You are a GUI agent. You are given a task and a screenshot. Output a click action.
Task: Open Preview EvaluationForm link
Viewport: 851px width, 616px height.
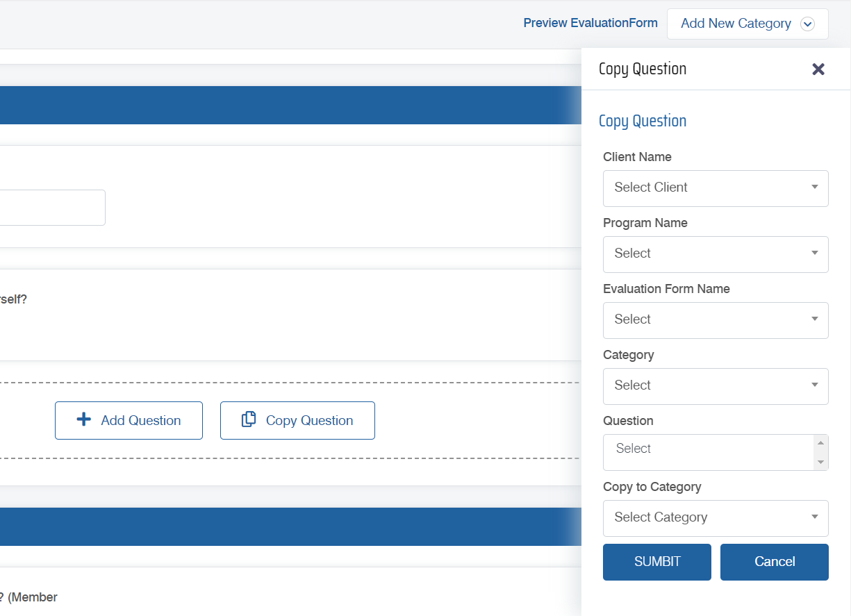pos(590,23)
